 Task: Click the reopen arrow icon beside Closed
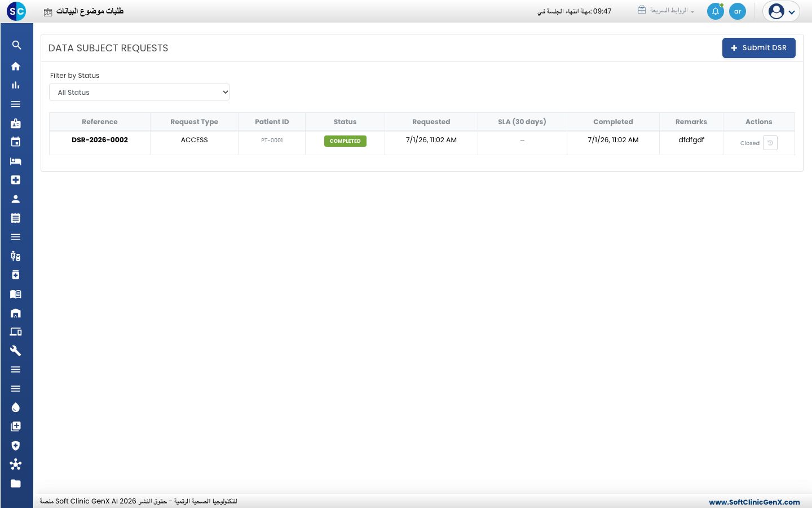point(770,143)
